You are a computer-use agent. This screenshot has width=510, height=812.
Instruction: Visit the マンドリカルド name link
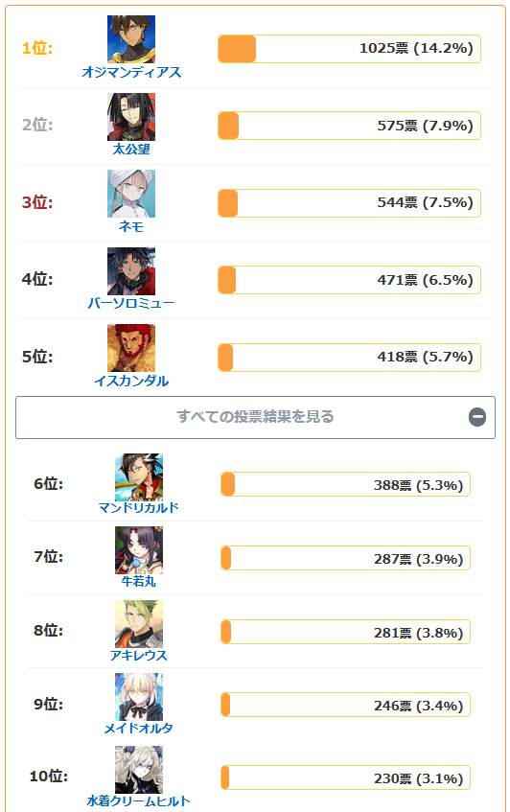pos(139,507)
